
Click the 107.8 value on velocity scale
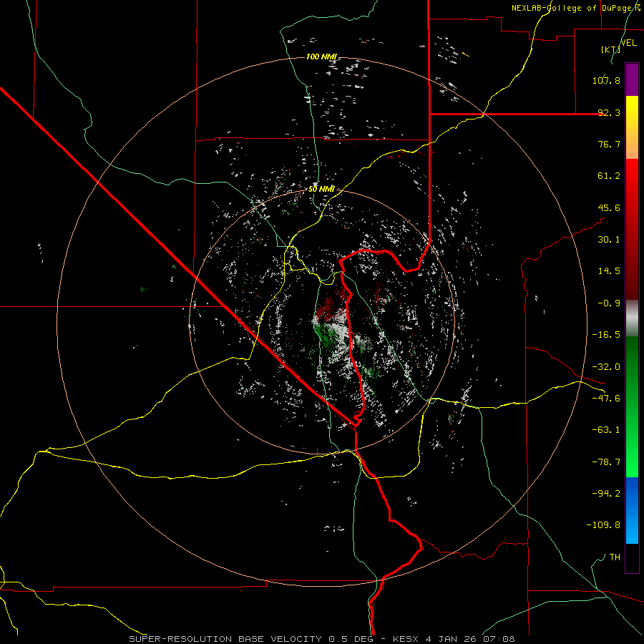pos(606,80)
